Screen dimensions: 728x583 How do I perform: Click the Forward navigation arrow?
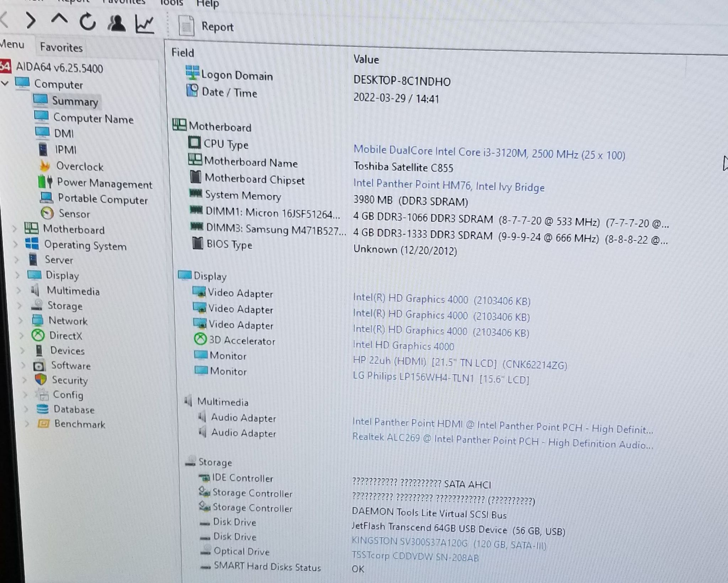click(31, 20)
